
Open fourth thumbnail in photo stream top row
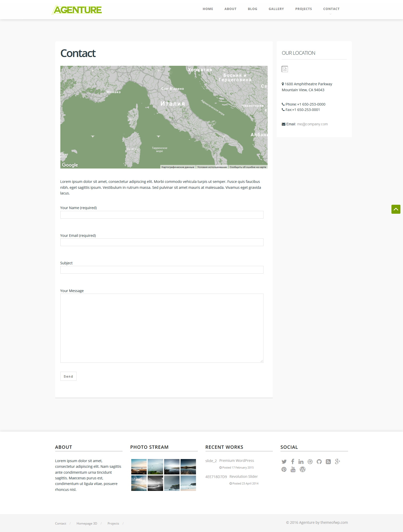(188, 467)
